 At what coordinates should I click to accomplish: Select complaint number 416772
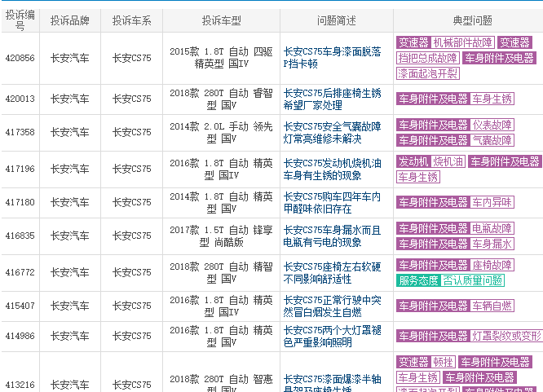pyautogui.click(x=20, y=272)
